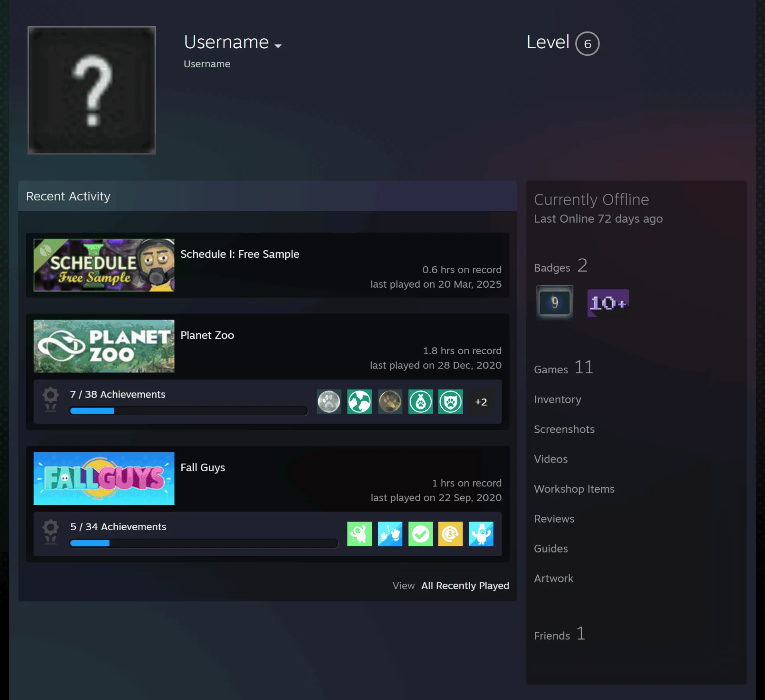Open the Games 11 list
765x700 pixels.
click(563, 368)
